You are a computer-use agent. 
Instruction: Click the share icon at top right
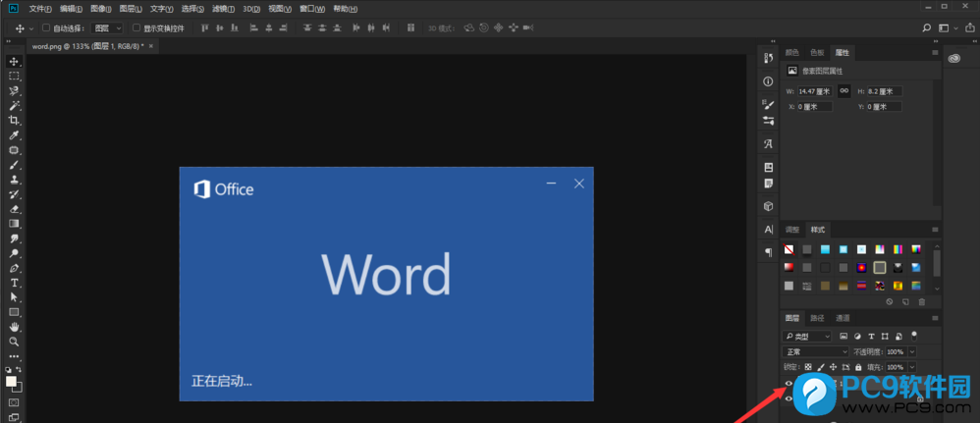point(969,28)
